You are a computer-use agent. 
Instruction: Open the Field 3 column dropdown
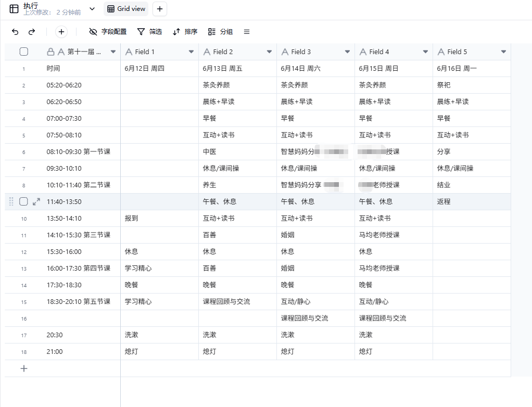click(x=347, y=52)
